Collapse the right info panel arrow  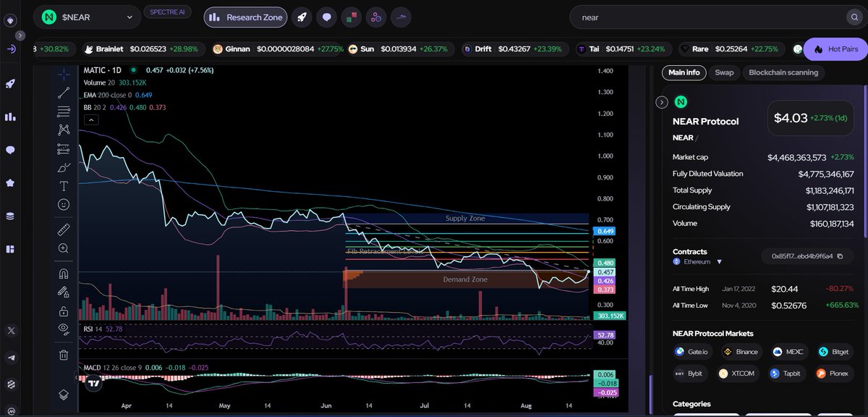tap(661, 102)
